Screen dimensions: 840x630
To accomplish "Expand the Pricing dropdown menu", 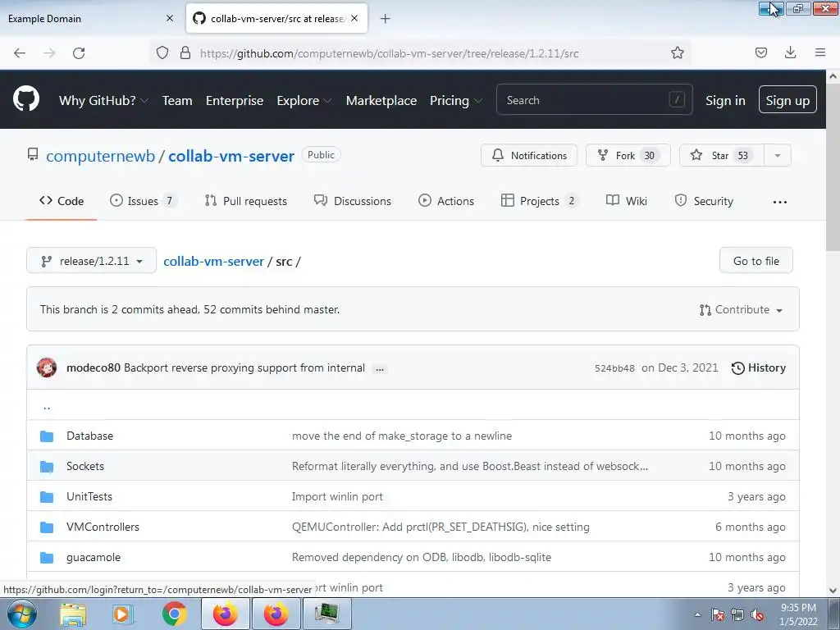I will point(455,100).
